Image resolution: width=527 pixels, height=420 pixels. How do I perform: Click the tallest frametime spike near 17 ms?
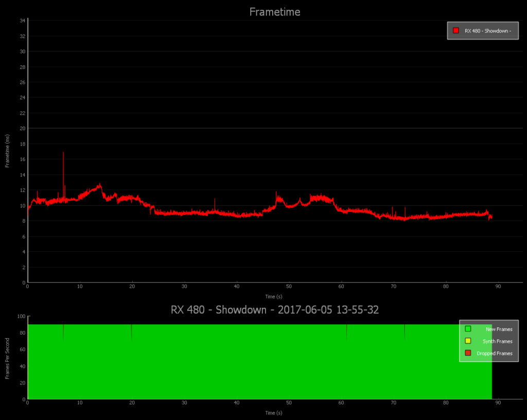pyautogui.click(x=63, y=154)
